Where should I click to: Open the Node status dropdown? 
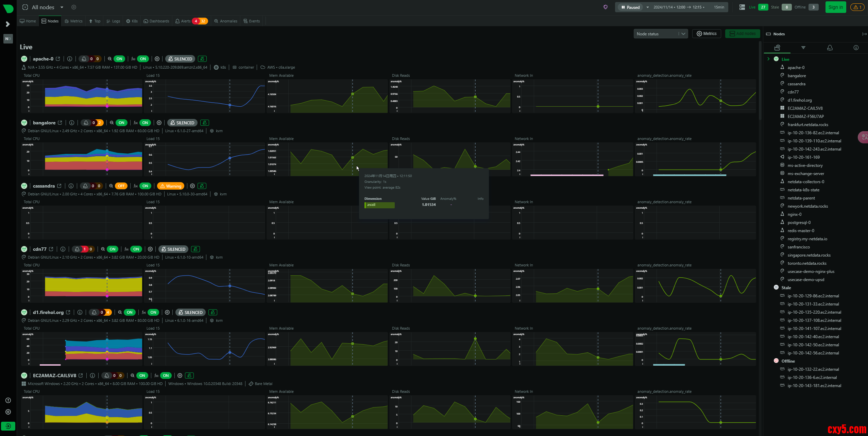(660, 34)
